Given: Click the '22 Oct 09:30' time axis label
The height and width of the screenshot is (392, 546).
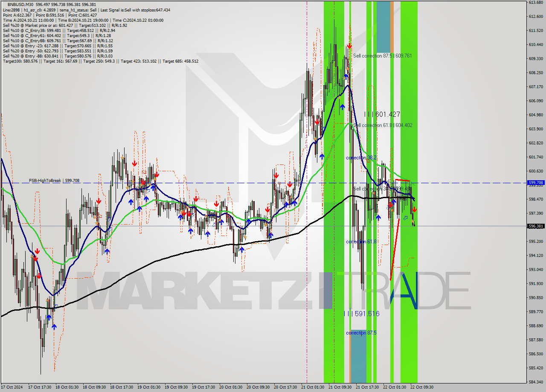Looking at the screenshot, I should coord(422,387).
